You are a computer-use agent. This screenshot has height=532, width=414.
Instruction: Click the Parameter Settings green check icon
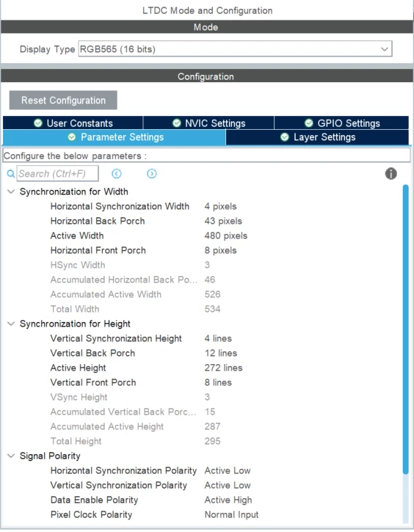coord(72,137)
